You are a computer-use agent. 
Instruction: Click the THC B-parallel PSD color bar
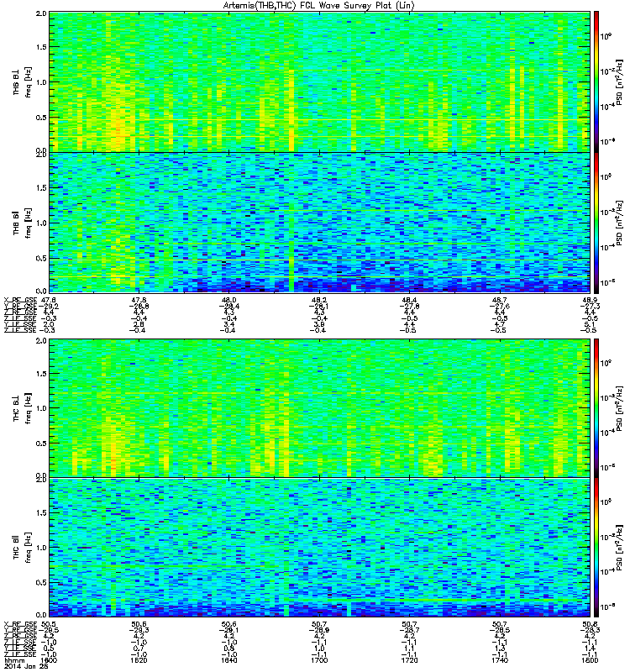(x=596, y=548)
